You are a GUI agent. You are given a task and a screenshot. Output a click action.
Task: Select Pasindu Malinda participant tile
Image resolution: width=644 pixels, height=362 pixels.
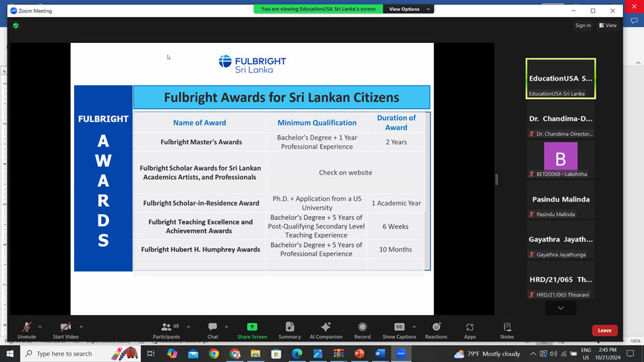pyautogui.click(x=561, y=199)
